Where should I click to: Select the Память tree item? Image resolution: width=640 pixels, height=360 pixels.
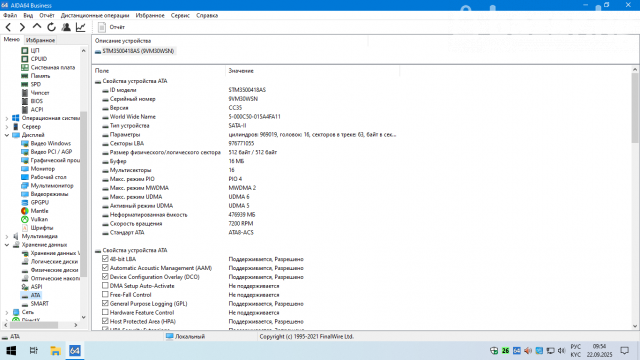40,76
